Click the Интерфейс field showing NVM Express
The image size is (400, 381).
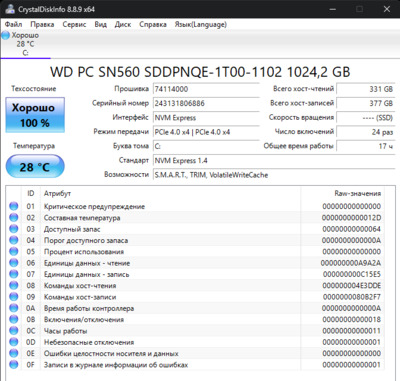click(206, 118)
